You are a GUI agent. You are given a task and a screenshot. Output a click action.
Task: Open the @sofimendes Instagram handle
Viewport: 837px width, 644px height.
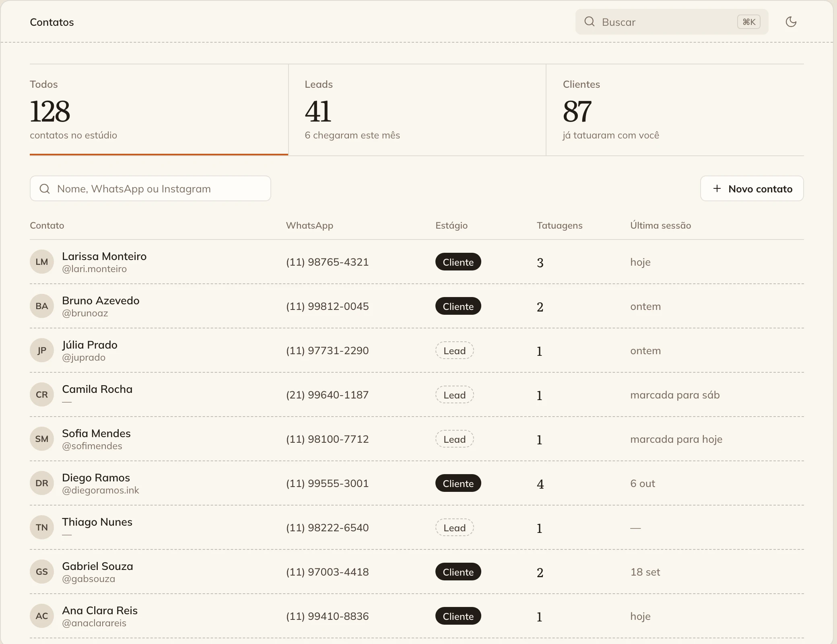[x=92, y=446]
